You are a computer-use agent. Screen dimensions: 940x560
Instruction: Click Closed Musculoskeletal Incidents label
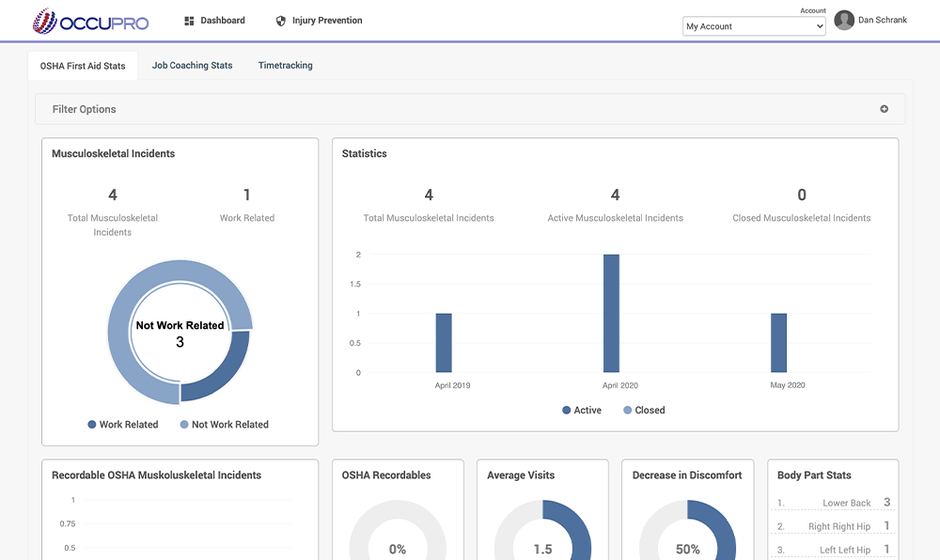coord(802,218)
